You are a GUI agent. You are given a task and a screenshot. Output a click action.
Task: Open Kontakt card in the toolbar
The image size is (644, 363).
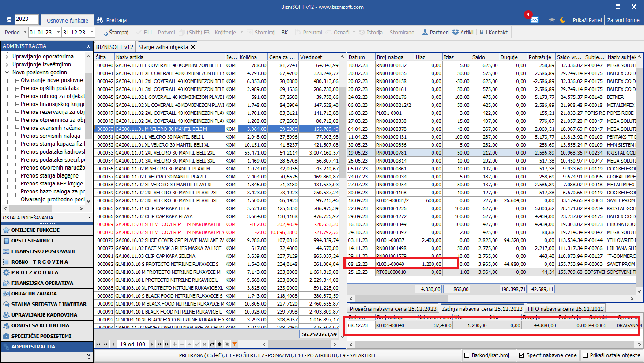click(x=493, y=32)
